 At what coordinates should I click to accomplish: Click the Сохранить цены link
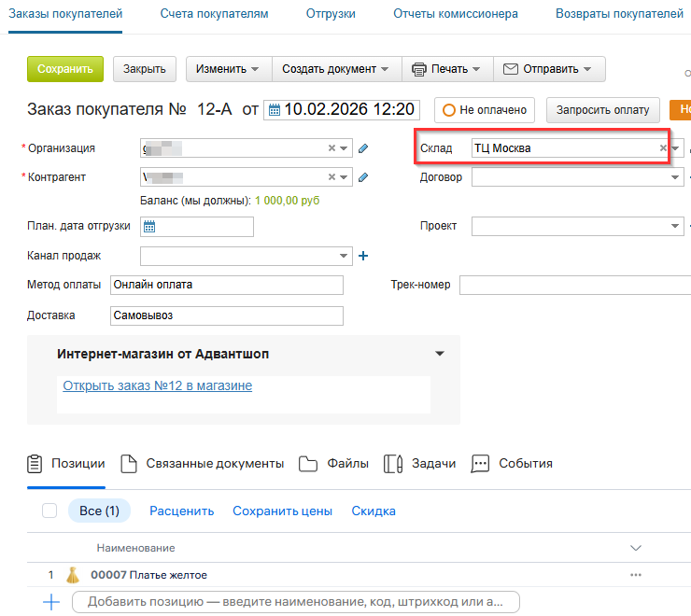[283, 511]
